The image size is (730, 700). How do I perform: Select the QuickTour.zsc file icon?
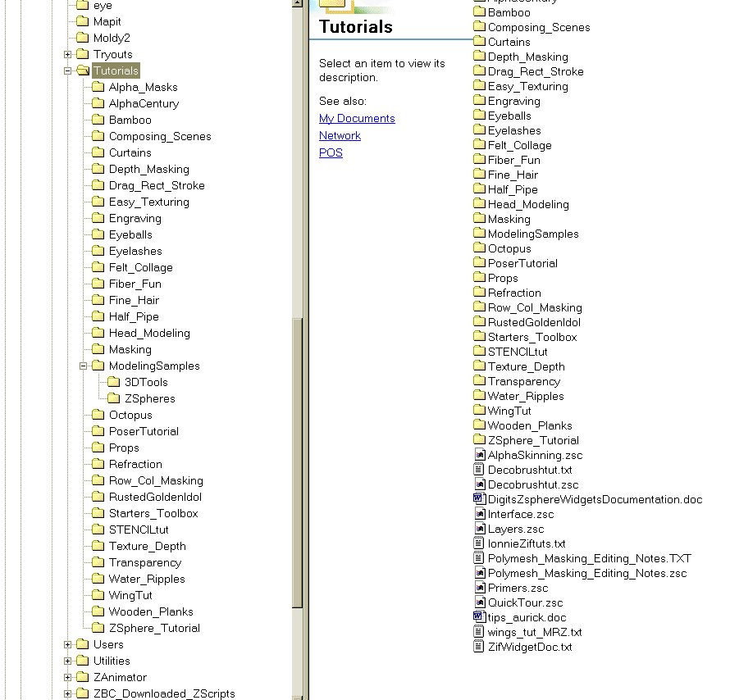(x=480, y=602)
